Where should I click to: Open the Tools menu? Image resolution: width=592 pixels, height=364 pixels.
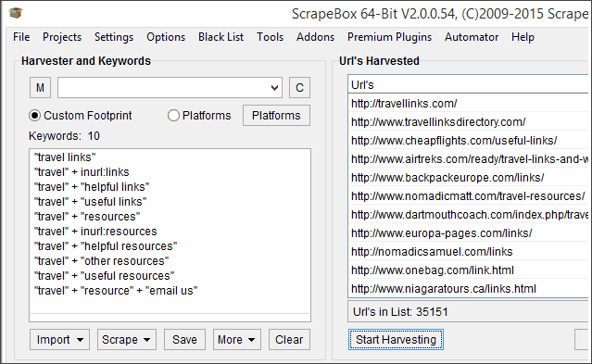coord(270,37)
